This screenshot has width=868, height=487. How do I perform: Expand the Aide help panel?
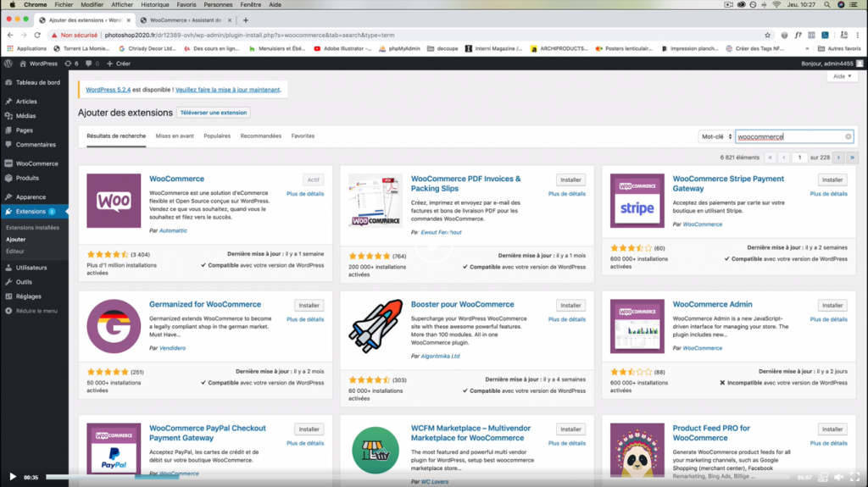point(843,76)
